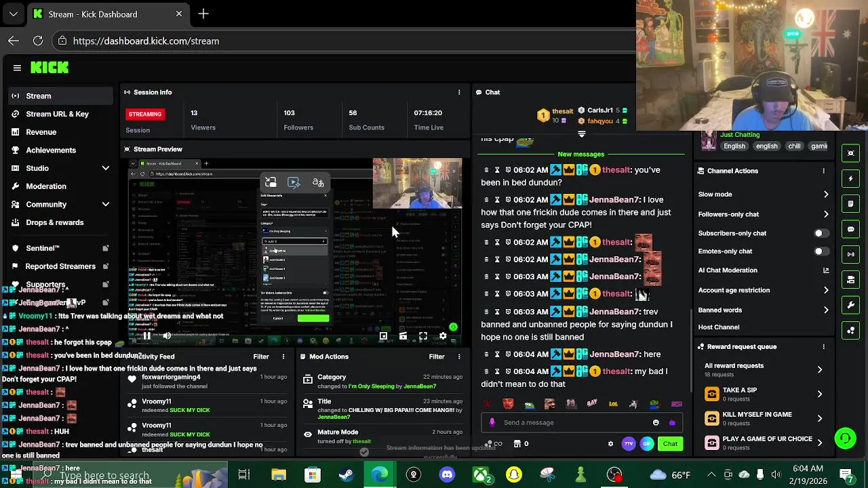Open the 7TV emote button
868x488 pixels.
point(629,444)
